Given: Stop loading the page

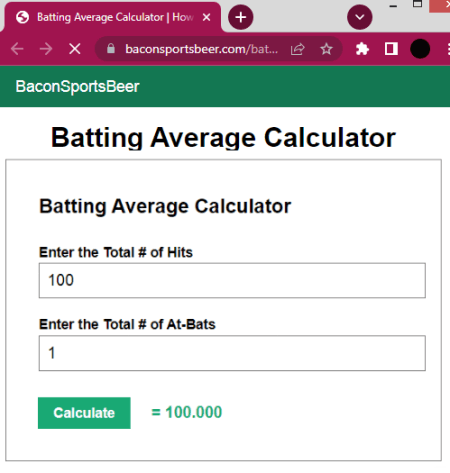Looking at the screenshot, I should point(75,49).
